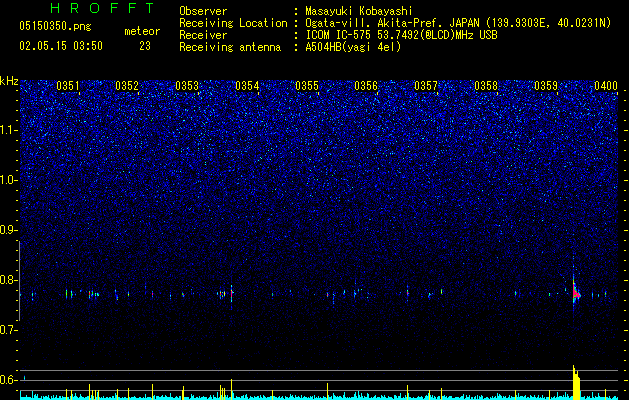Click the HROFFT title text
The width and height of the screenshot is (629, 400).
pyautogui.click(x=103, y=8)
